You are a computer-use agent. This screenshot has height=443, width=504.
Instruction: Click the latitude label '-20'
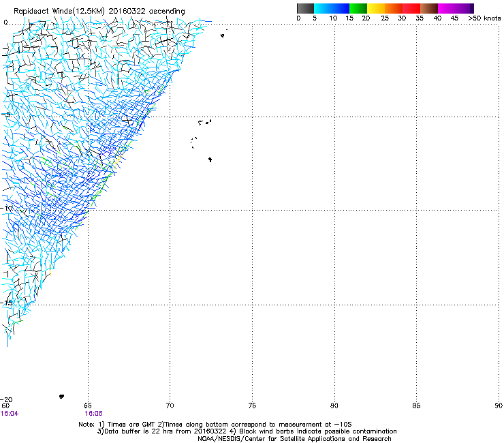click(x=7, y=400)
